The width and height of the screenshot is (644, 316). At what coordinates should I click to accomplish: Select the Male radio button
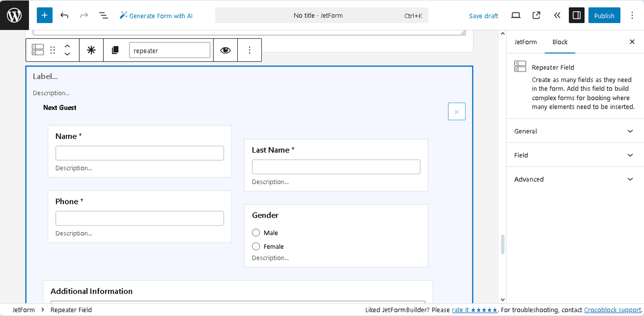coord(256,233)
